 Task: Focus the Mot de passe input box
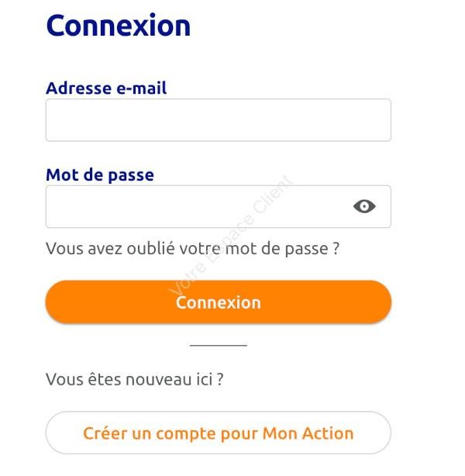pyautogui.click(x=219, y=206)
